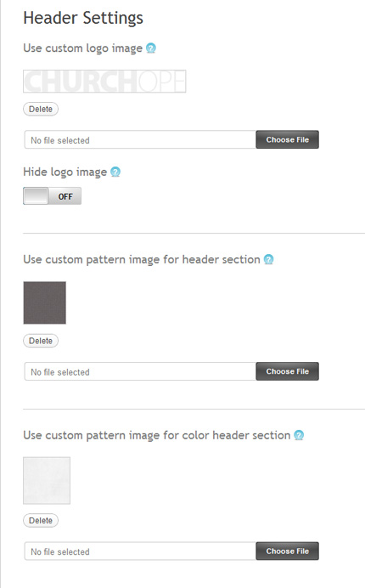The height and width of the screenshot is (588, 365).
Task: Delete the light color header pattern image
Action: pyautogui.click(x=41, y=521)
